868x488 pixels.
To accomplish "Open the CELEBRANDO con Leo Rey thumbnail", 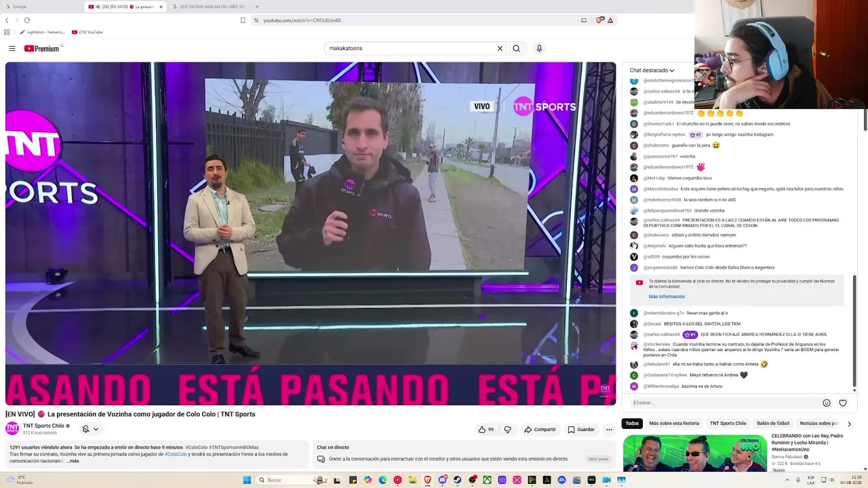I will [x=695, y=453].
